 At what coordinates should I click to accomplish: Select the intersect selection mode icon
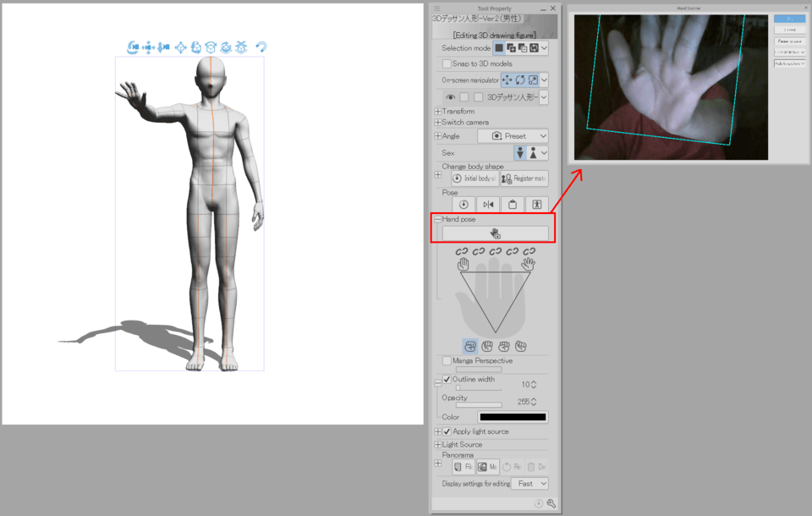click(x=534, y=48)
